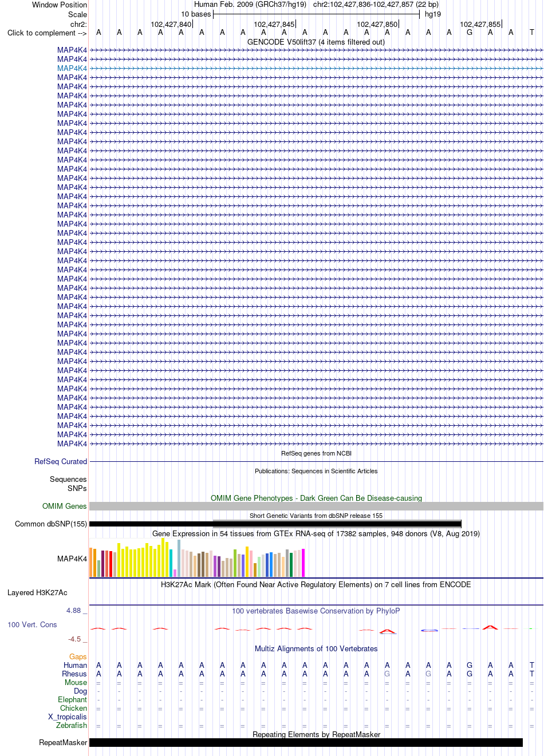This screenshot has width=544, height=756.
Task: Click the Human alignment row label
Action: tap(75, 665)
